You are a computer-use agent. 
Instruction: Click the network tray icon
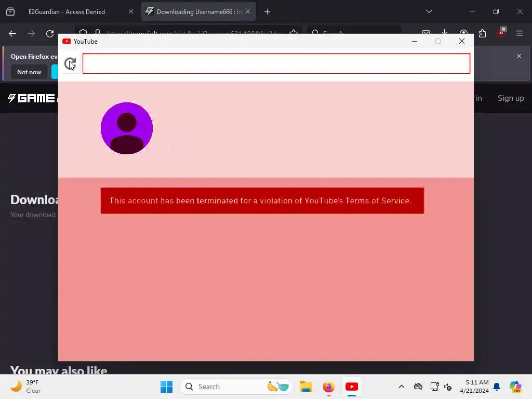tap(434, 387)
